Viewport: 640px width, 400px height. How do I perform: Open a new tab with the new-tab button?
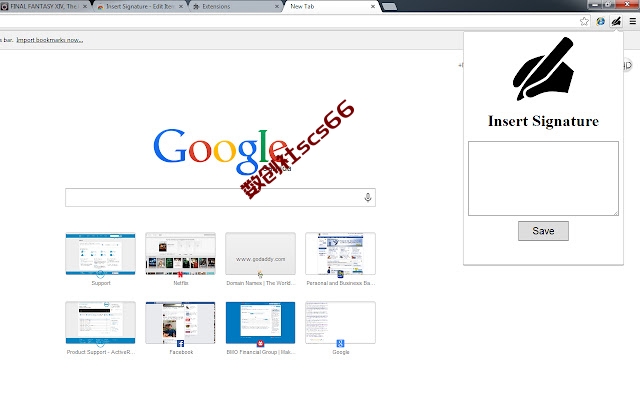point(389,7)
